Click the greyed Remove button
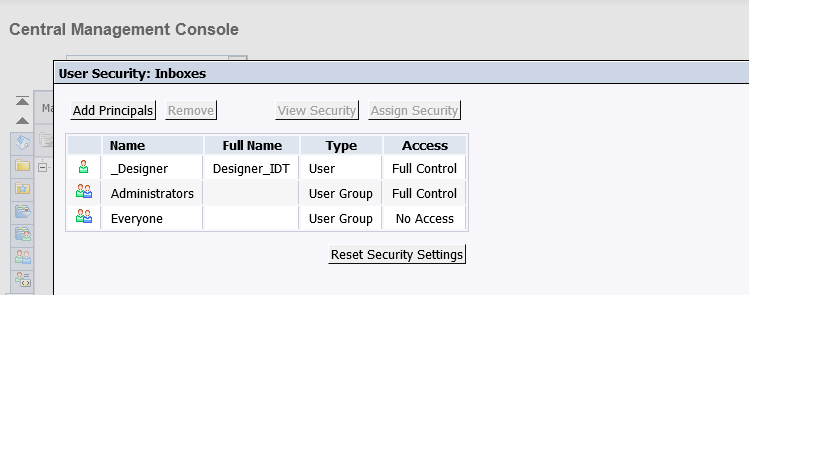Screen dimensions: 819x460 pyautogui.click(x=191, y=111)
